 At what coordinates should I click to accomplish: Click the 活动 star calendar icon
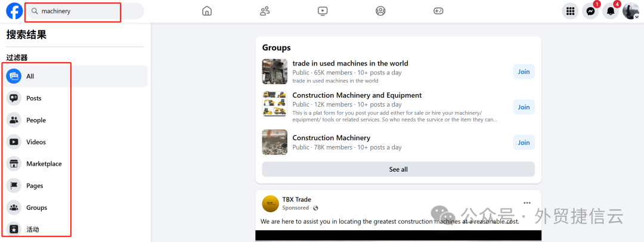(14, 229)
